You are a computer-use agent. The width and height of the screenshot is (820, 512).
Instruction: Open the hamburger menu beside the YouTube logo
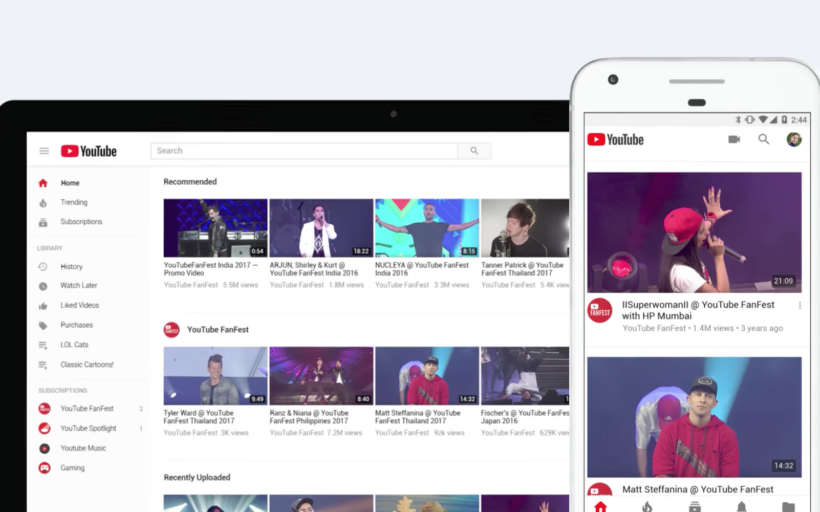[44, 151]
